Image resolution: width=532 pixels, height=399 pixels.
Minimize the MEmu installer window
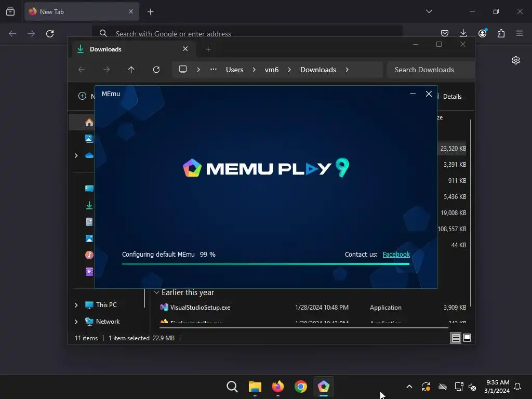(413, 94)
